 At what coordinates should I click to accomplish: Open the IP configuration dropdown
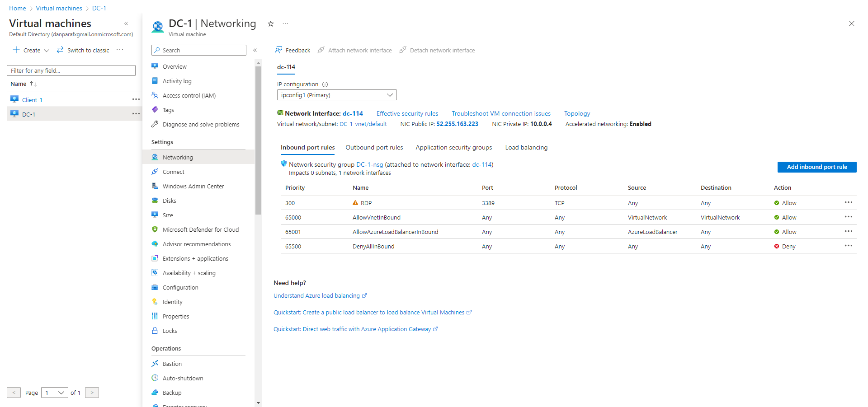(x=337, y=95)
